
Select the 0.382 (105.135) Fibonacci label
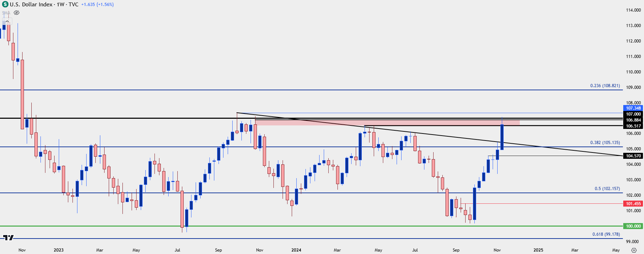(605, 143)
